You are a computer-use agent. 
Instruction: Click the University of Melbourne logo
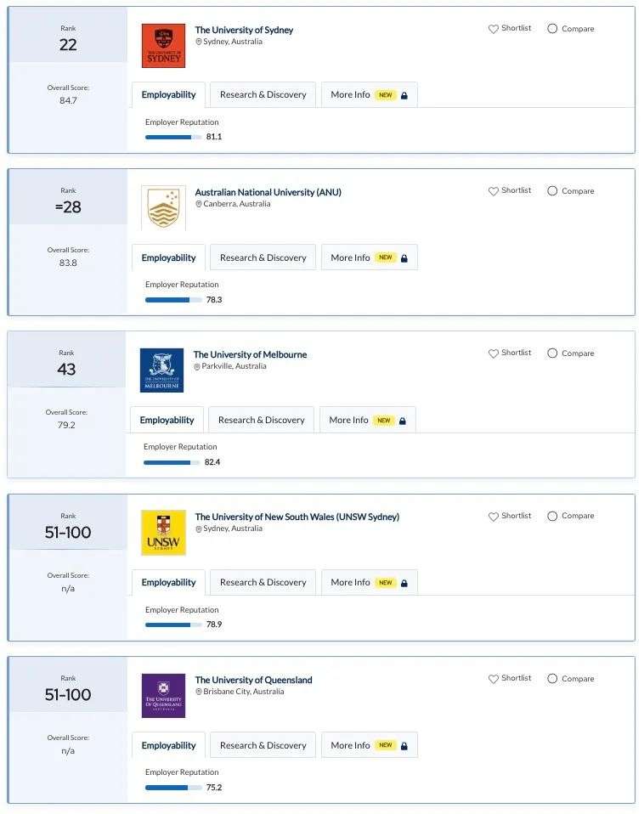(162, 370)
